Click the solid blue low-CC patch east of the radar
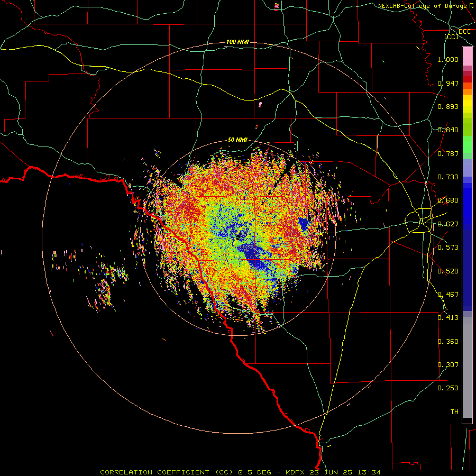 tap(303, 225)
